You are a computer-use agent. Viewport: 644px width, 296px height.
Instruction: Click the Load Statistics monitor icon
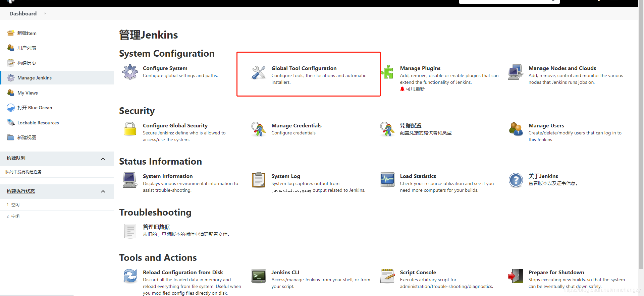coord(387,180)
